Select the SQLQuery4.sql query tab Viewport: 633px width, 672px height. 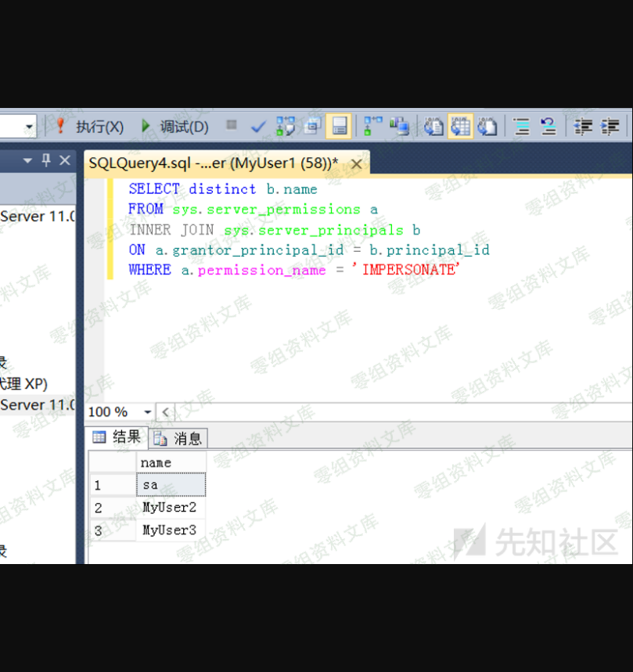(213, 164)
